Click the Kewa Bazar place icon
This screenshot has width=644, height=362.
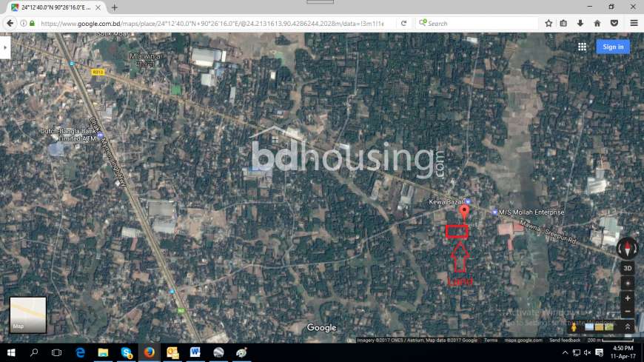[x=468, y=202]
